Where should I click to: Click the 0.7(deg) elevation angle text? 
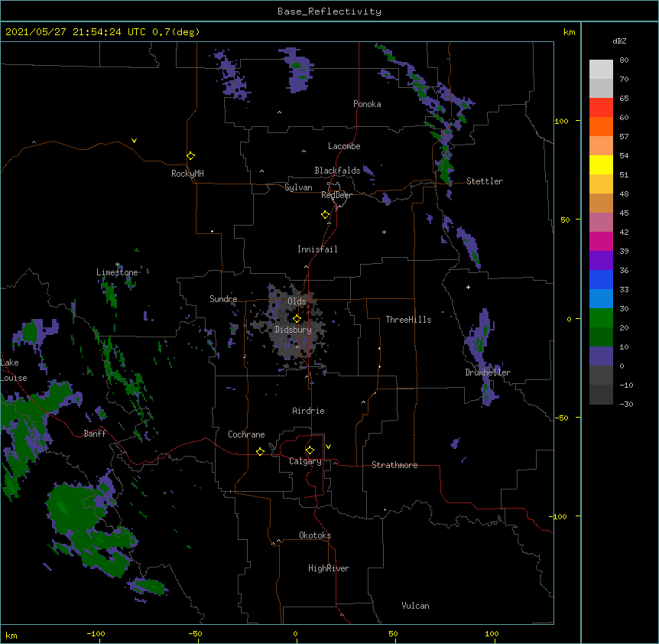[176, 32]
